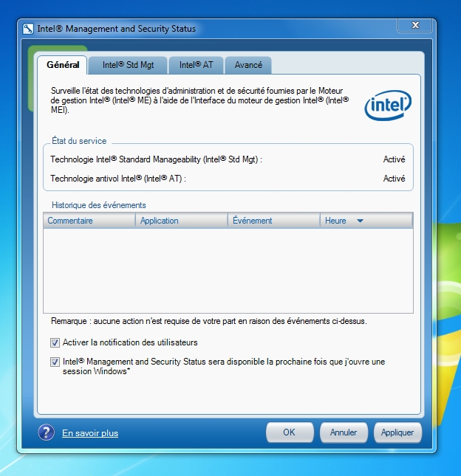Click the Remarque note text
The image size is (461, 476).
(x=209, y=321)
